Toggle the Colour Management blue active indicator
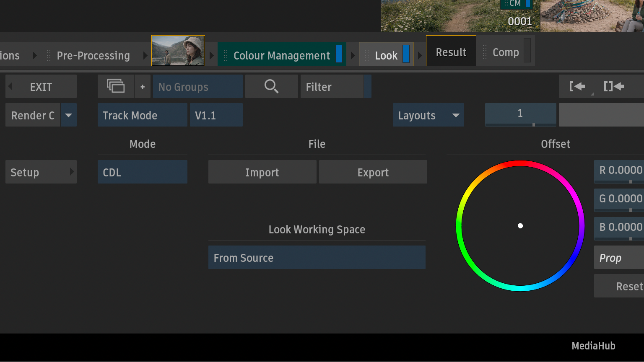 339,54
